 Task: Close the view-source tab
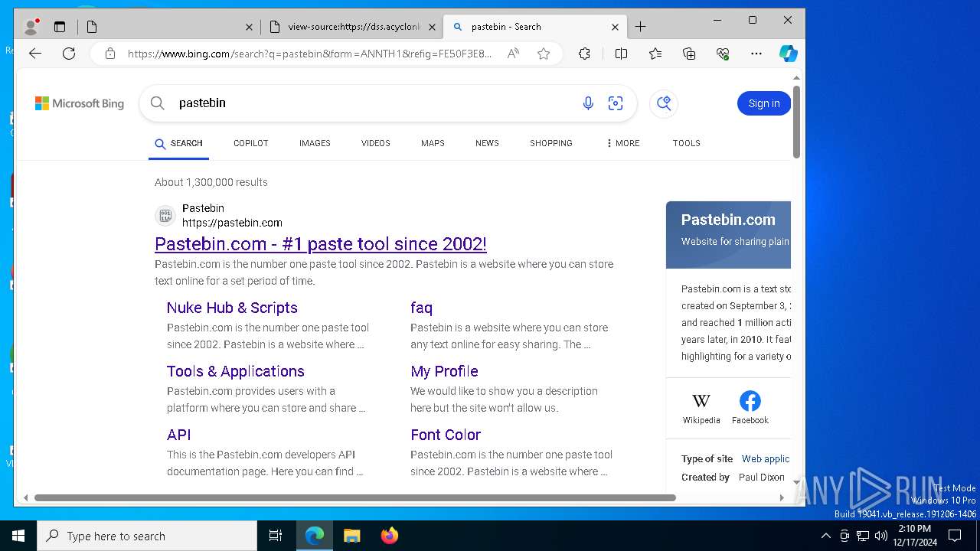(x=432, y=27)
